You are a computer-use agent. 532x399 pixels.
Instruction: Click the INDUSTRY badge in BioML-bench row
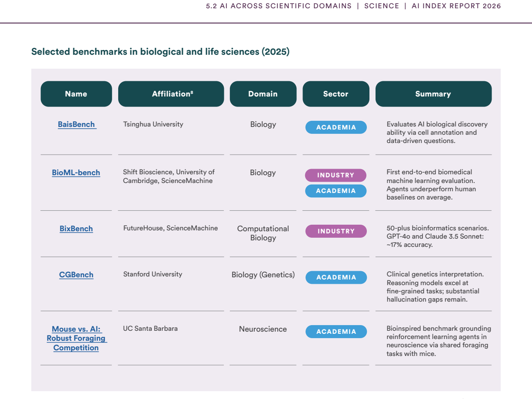pos(336,175)
